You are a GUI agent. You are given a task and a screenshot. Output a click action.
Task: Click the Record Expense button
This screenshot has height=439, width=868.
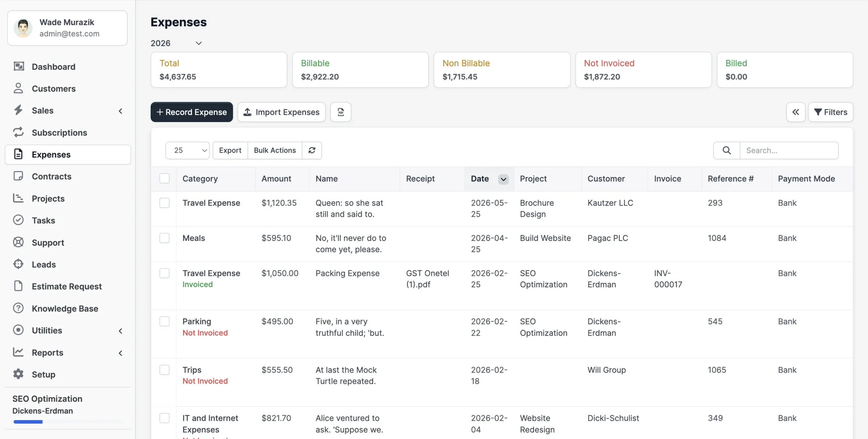pos(192,112)
